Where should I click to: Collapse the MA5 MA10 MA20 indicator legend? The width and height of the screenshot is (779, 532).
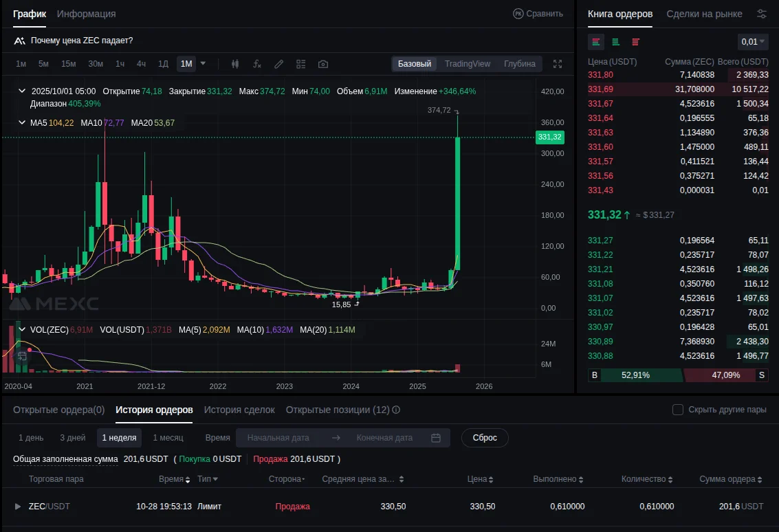(21, 123)
